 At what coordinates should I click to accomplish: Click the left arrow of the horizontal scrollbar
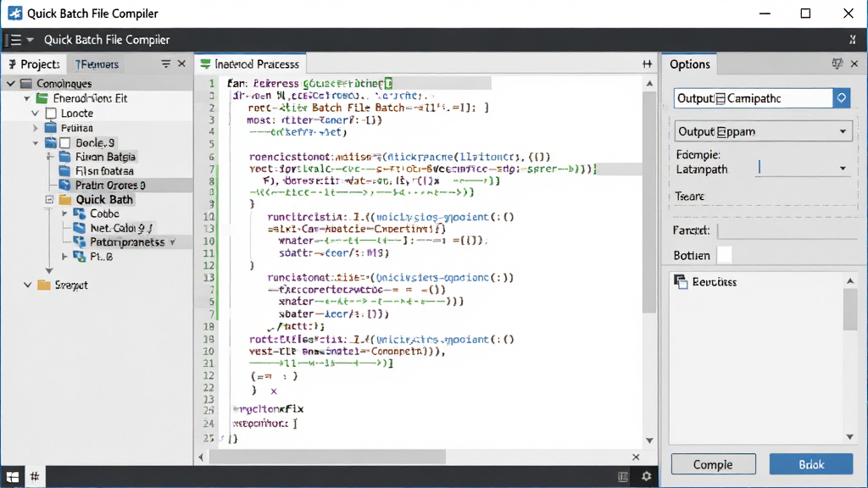point(201,457)
